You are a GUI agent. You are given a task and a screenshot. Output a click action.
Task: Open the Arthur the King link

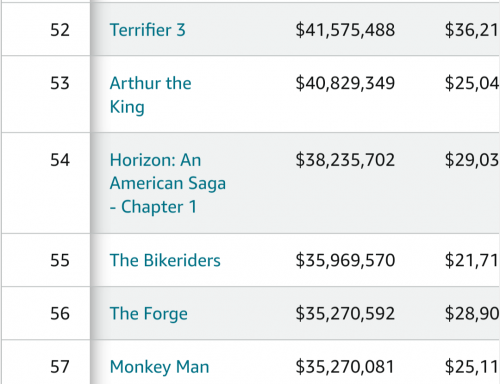click(150, 95)
